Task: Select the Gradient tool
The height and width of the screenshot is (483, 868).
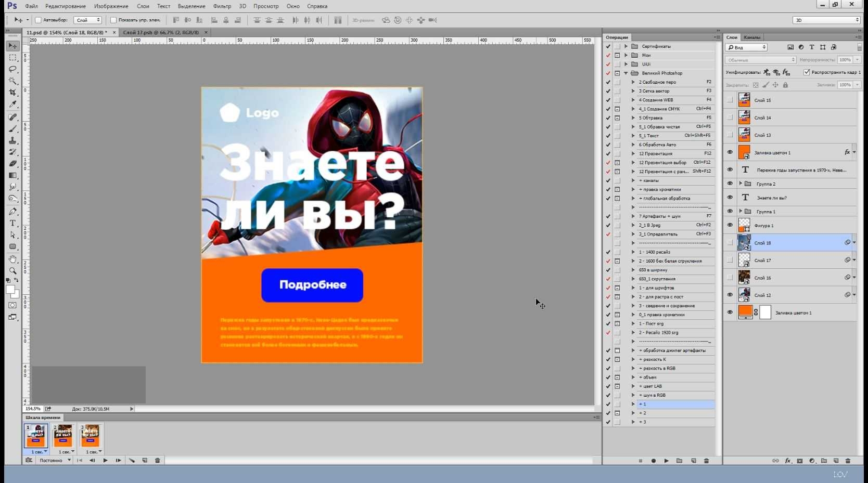Action: (x=12, y=176)
